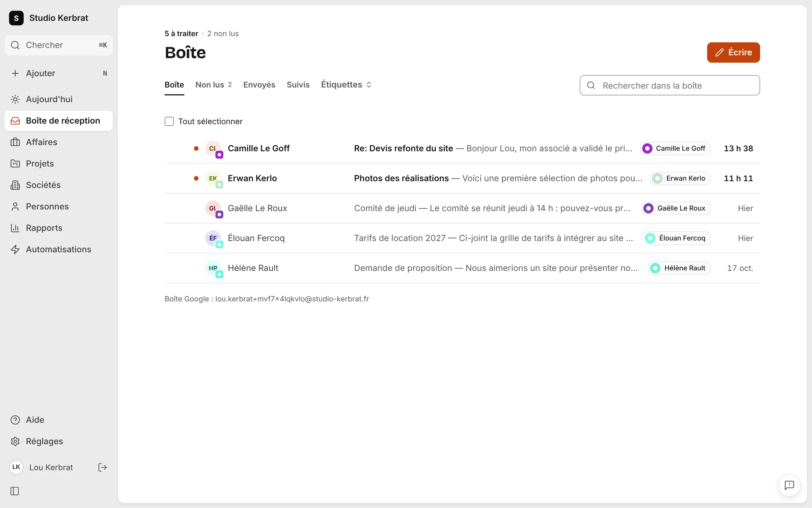Open the Chercher search field

[58, 45]
